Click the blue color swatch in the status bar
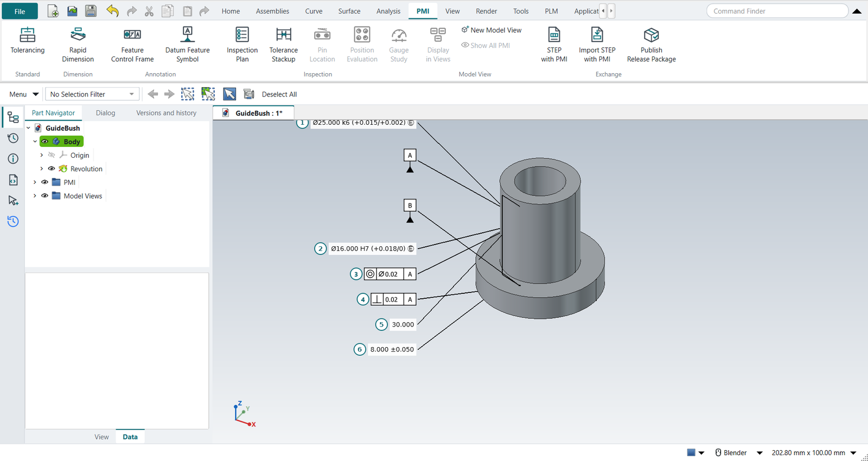The image size is (868, 461). point(691,452)
